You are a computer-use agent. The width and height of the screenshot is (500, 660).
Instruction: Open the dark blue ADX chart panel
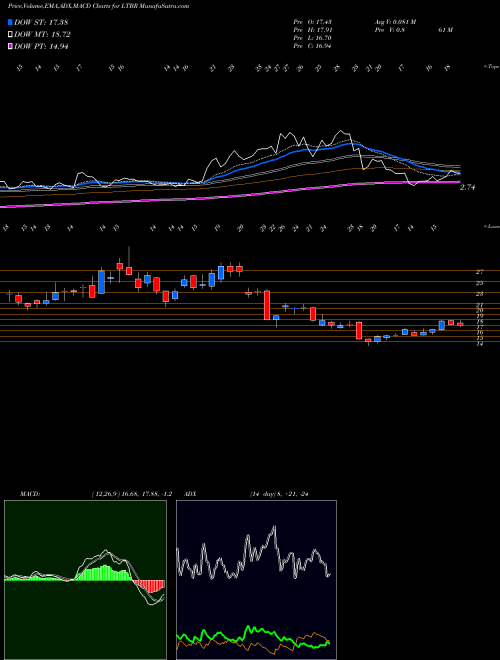[256, 580]
